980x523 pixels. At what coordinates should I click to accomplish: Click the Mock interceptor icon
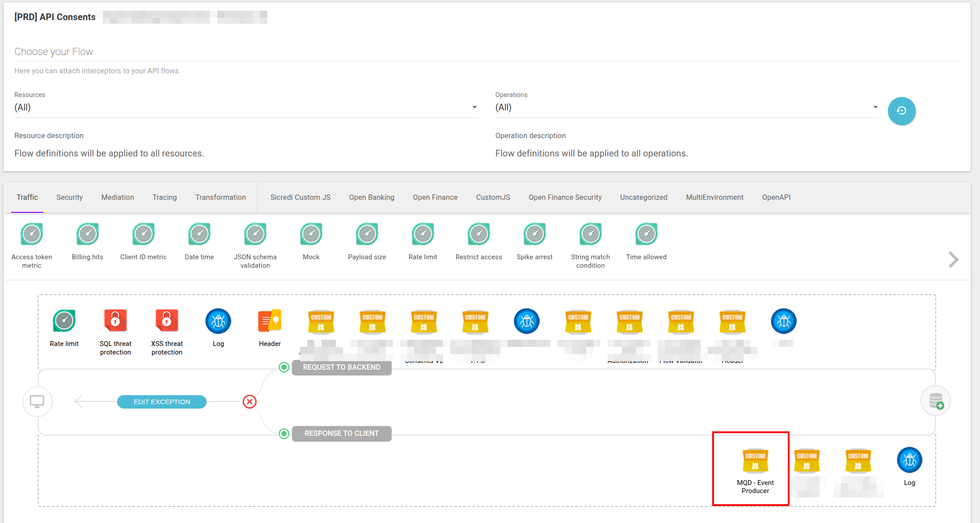click(x=311, y=234)
